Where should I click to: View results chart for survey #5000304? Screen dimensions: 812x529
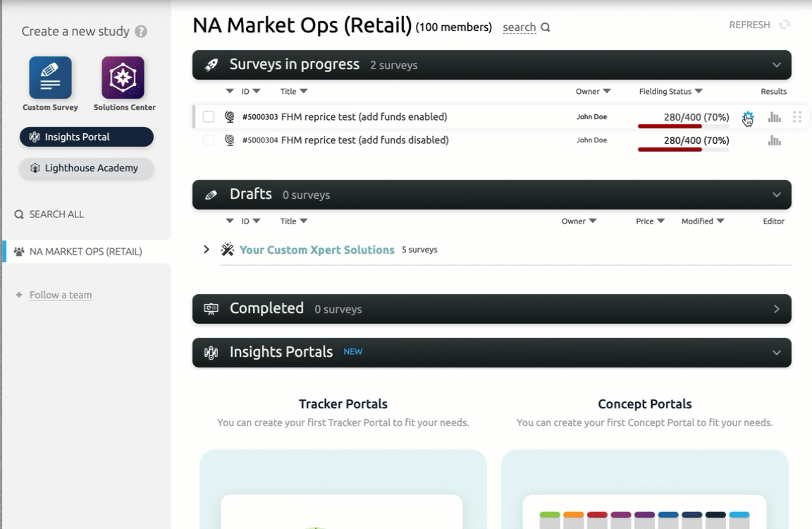[x=774, y=140]
